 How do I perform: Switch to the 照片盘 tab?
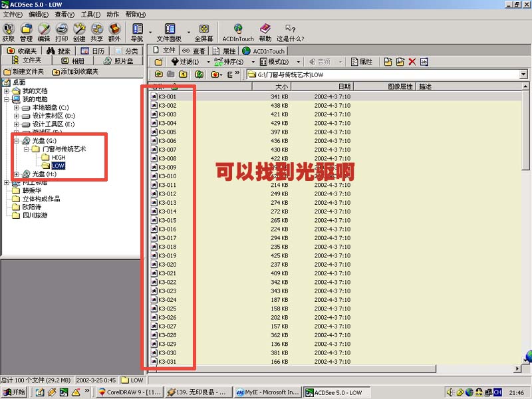click(x=118, y=61)
